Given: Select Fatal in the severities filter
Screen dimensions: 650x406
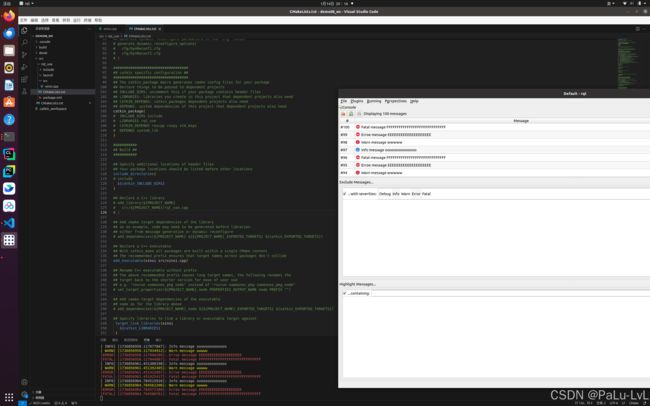Looking at the screenshot, I should 426,194.
